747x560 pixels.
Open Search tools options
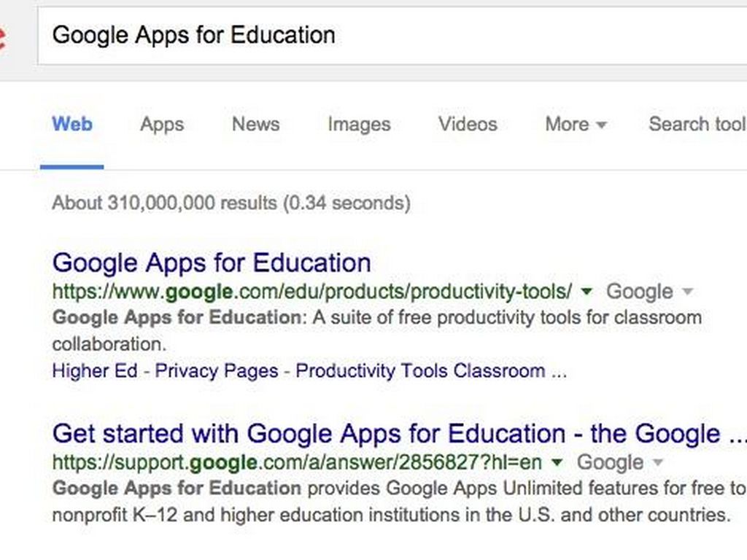(x=697, y=124)
